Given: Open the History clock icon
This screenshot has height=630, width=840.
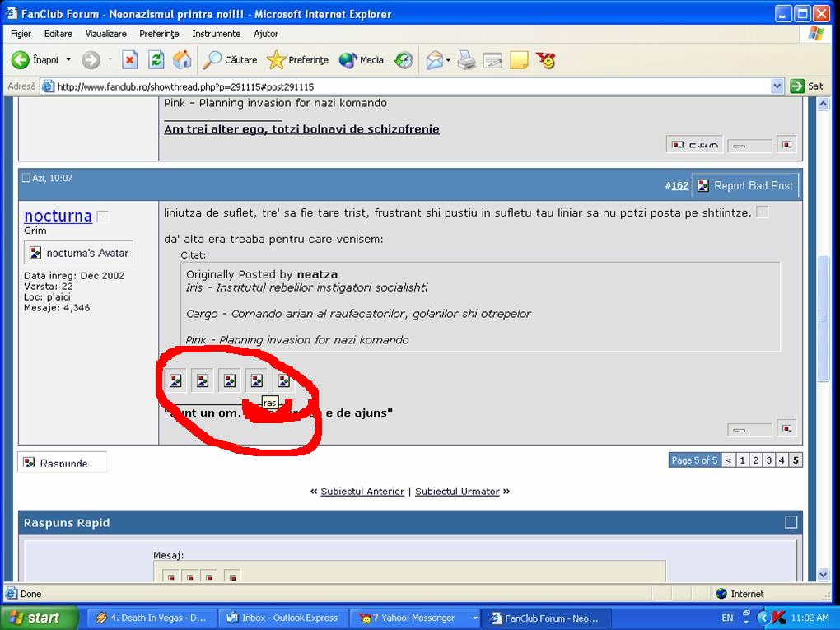Looking at the screenshot, I should (x=404, y=60).
